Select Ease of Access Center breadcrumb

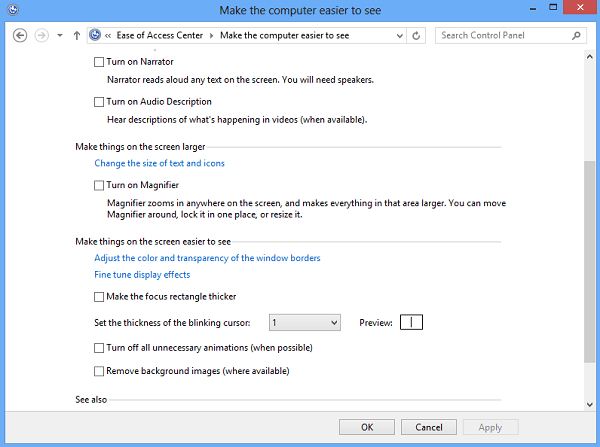[x=164, y=35]
